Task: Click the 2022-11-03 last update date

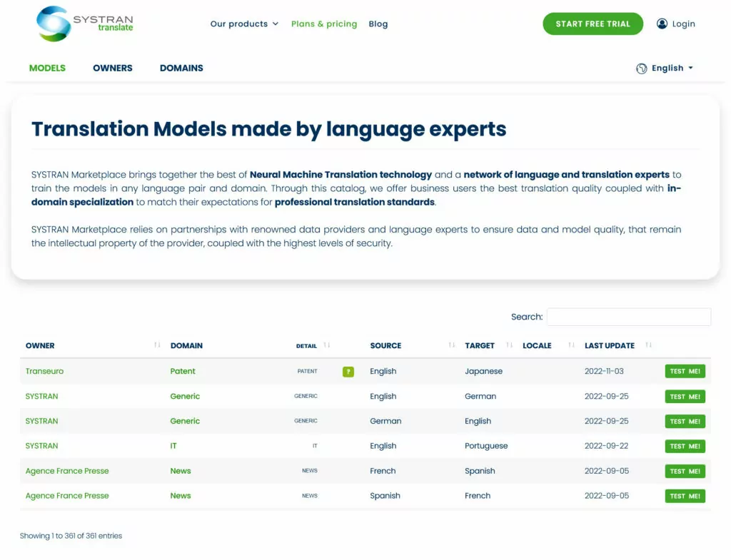Action: (604, 372)
